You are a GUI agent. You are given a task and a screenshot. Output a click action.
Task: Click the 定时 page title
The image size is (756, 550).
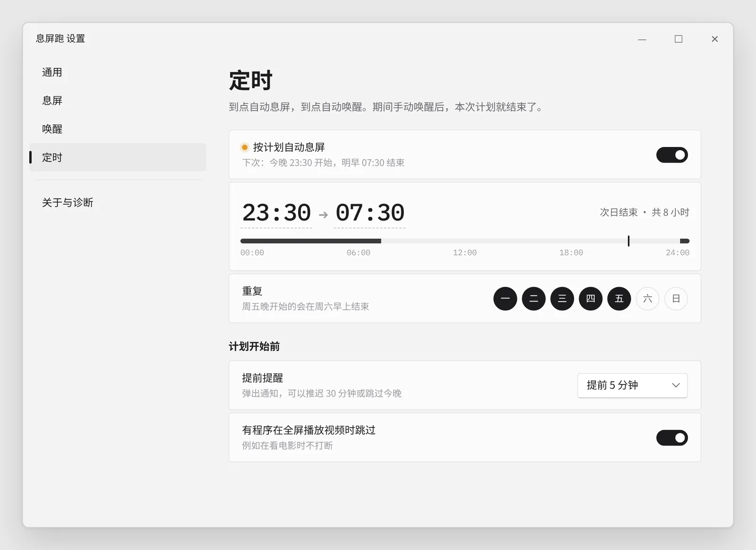[250, 80]
